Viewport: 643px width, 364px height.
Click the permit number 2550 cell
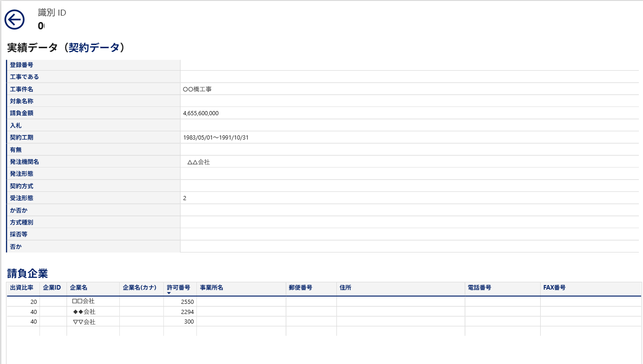(187, 302)
